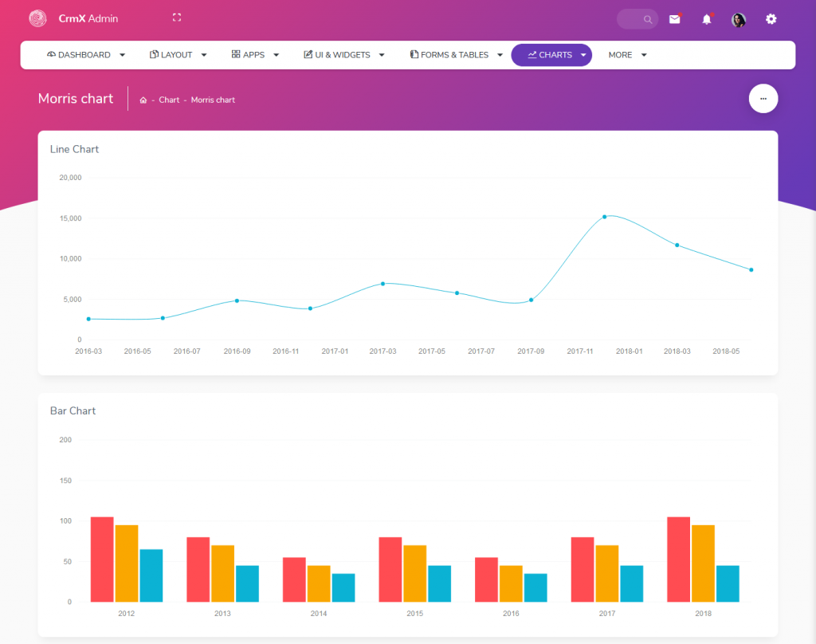Toggle fullscreen mode icon
The height and width of the screenshot is (644, 816).
pyautogui.click(x=177, y=18)
